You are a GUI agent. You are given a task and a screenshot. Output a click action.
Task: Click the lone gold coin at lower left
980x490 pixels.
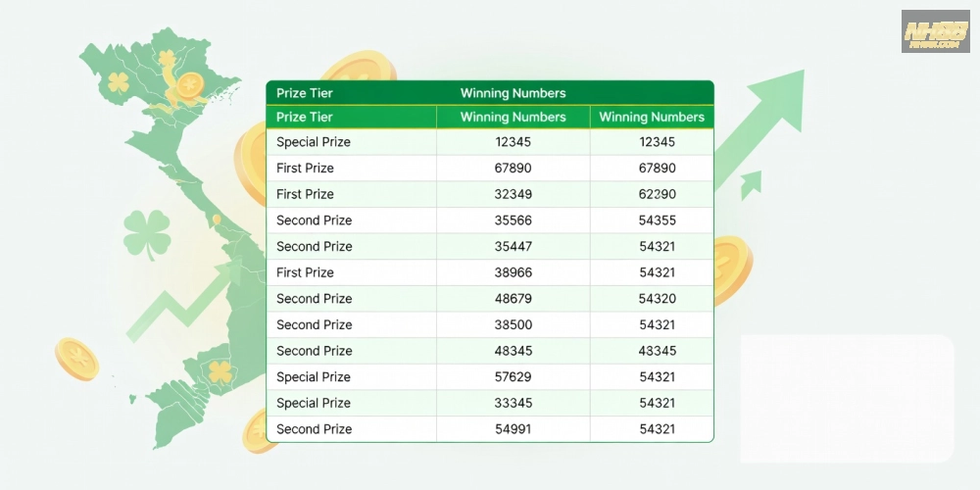click(x=76, y=359)
